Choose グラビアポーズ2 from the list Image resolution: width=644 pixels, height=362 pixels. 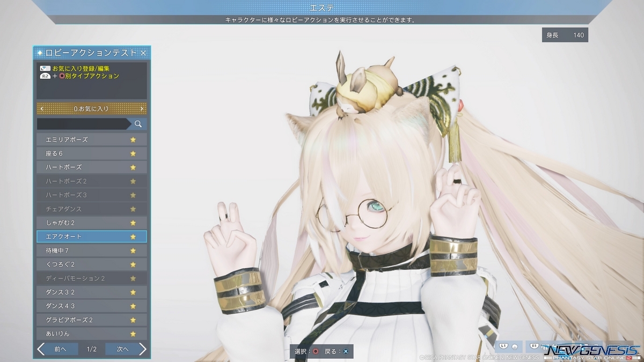click(92, 320)
